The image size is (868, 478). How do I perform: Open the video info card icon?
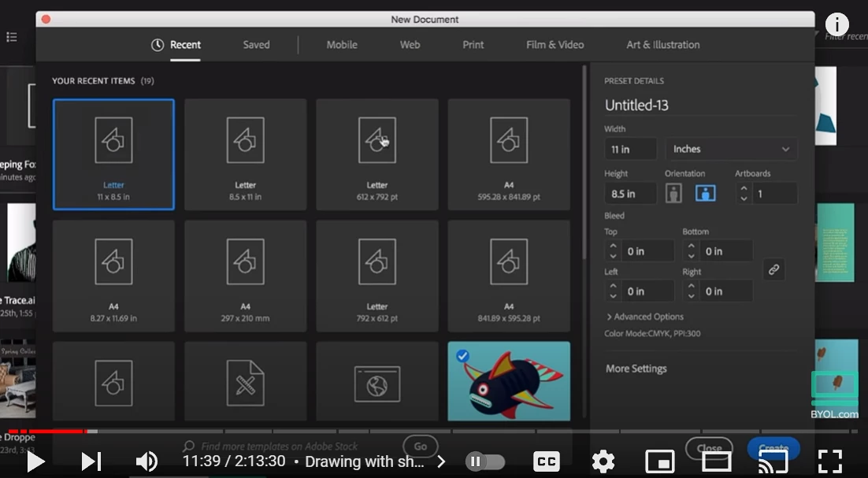[x=837, y=24]
